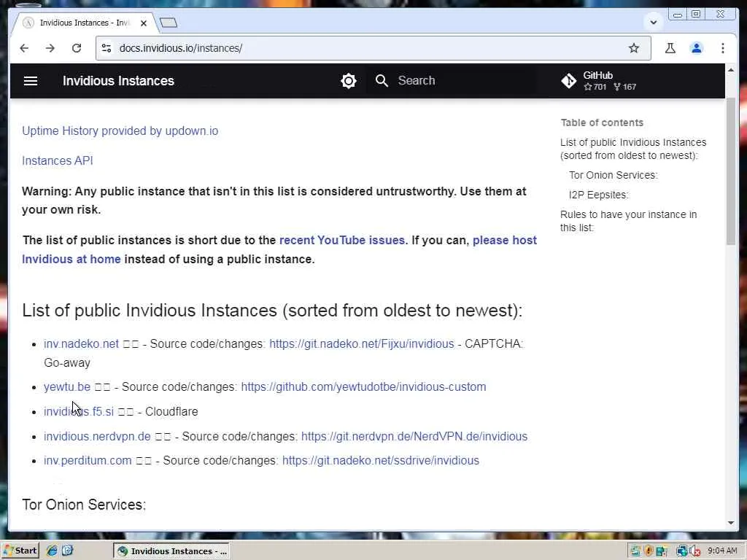Viewport: 747px width, 560px height.
Task: Open the Instances API link
Action: (57, 161)
